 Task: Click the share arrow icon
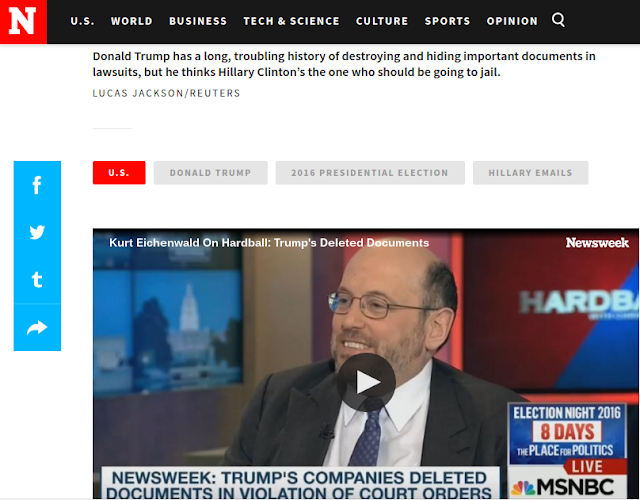(37, 327)
